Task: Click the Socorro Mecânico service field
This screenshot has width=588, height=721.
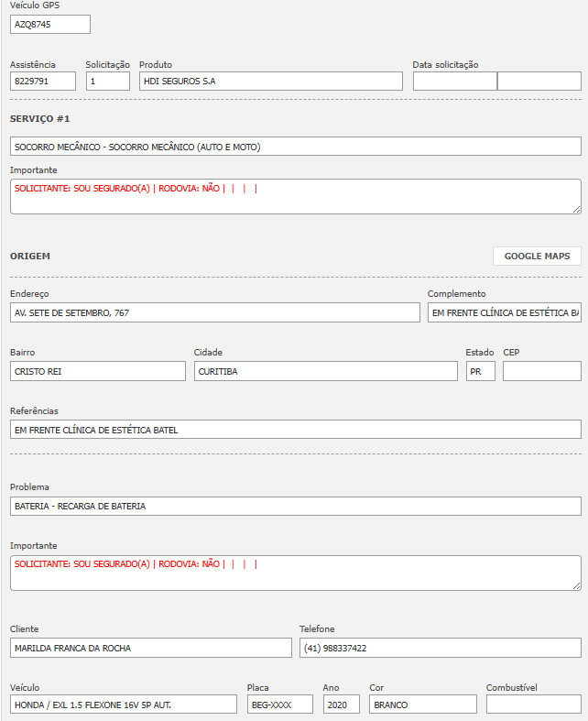Action: pos(295,147)
